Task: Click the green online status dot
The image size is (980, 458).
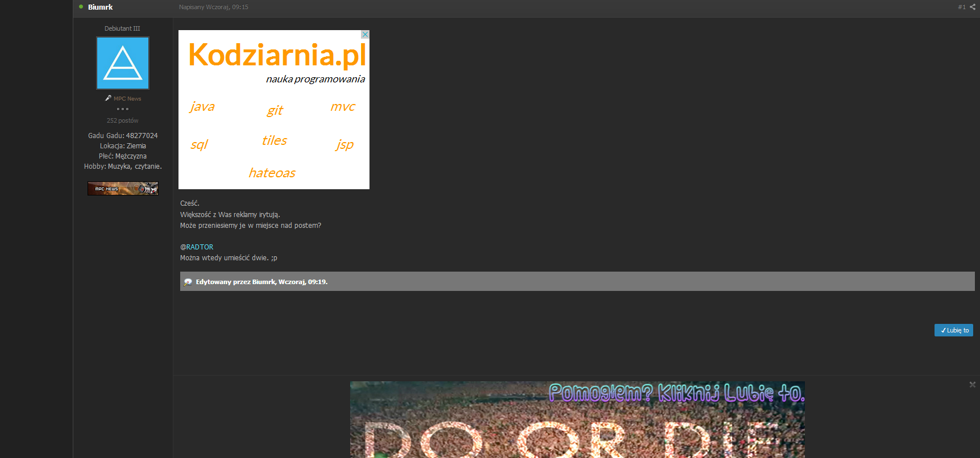Action: tap(81, 7)
